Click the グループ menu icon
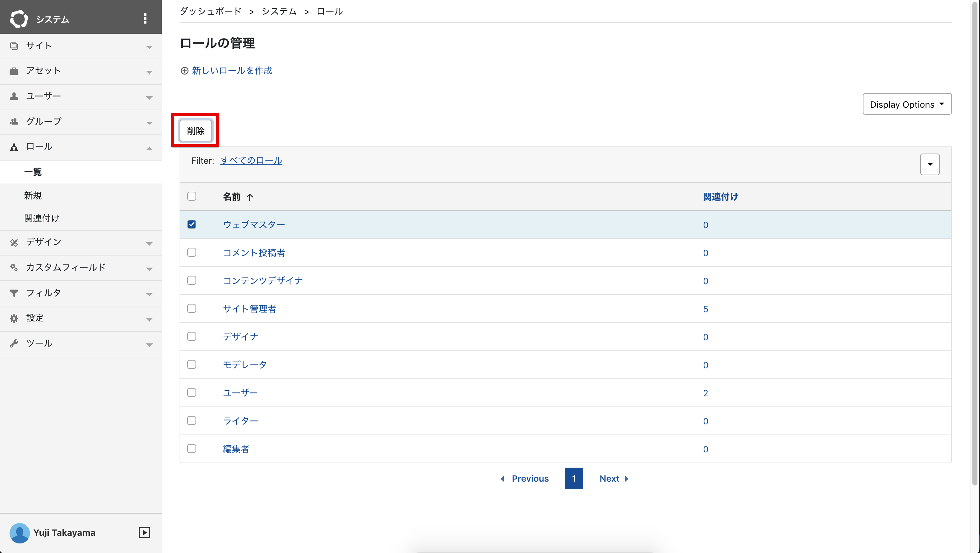This screenshot has height=553, width=980. tap(15, 121)
